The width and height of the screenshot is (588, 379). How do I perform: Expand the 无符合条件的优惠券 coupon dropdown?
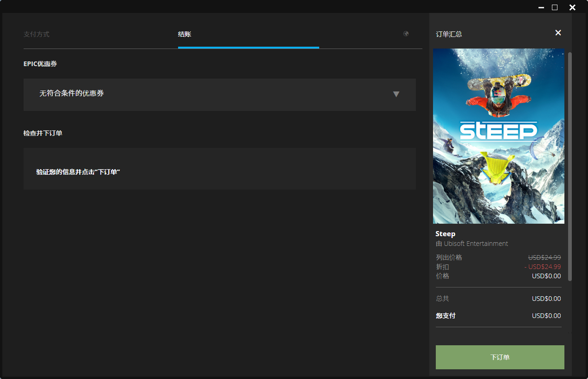point(220,94)
